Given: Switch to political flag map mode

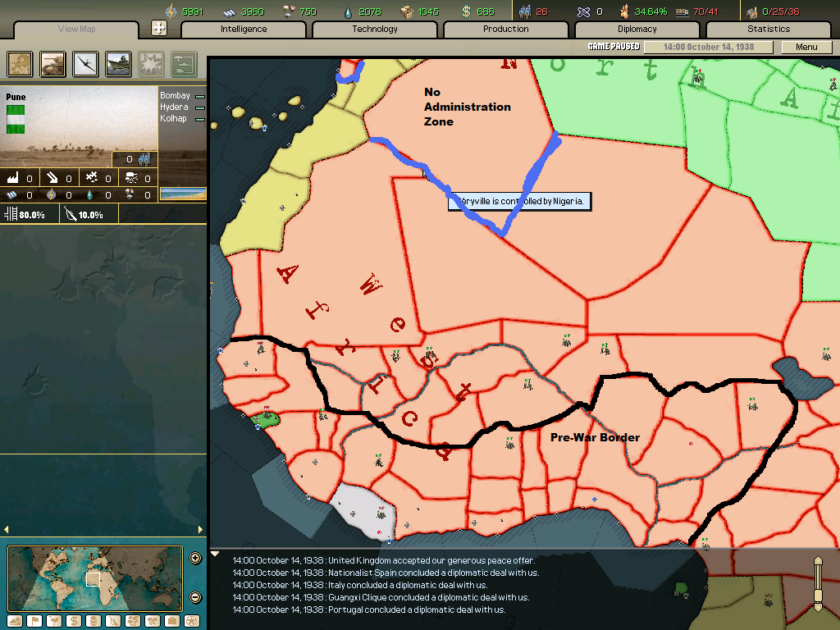Looking at the screenshot, I should tap(34, 621).
